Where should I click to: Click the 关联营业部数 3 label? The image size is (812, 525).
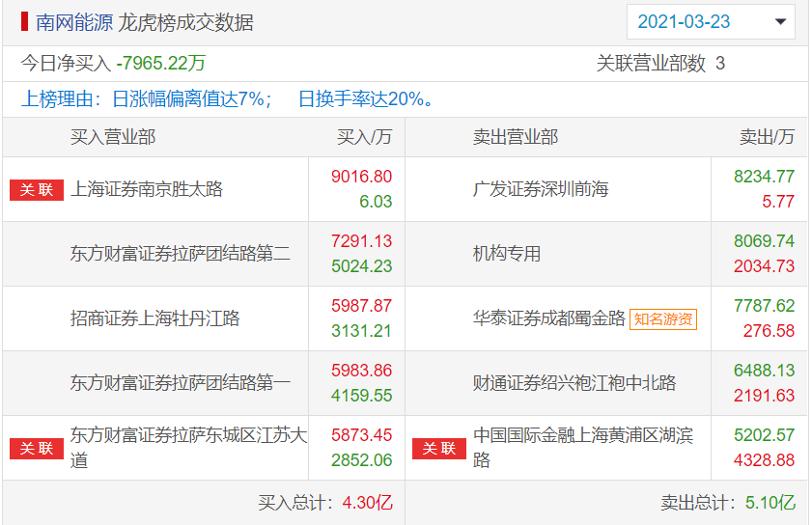point(660,64)
